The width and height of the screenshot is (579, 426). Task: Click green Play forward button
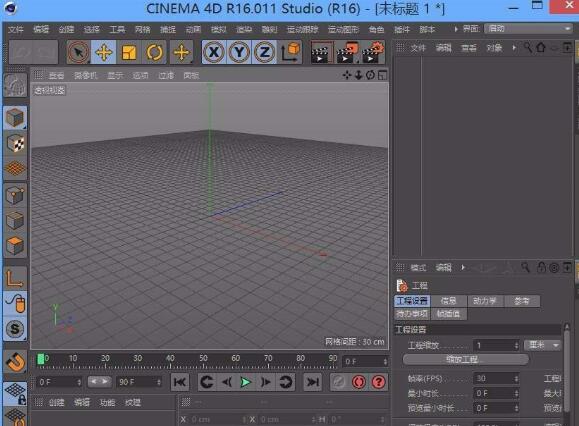point(246,382)
